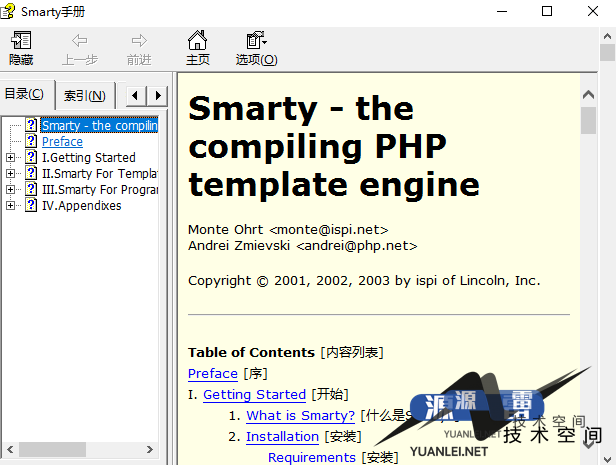Viewport: 616px width, 465px height.
Task: Click the Copyright 2001, 2002, 2003 line
Action: 364,280
